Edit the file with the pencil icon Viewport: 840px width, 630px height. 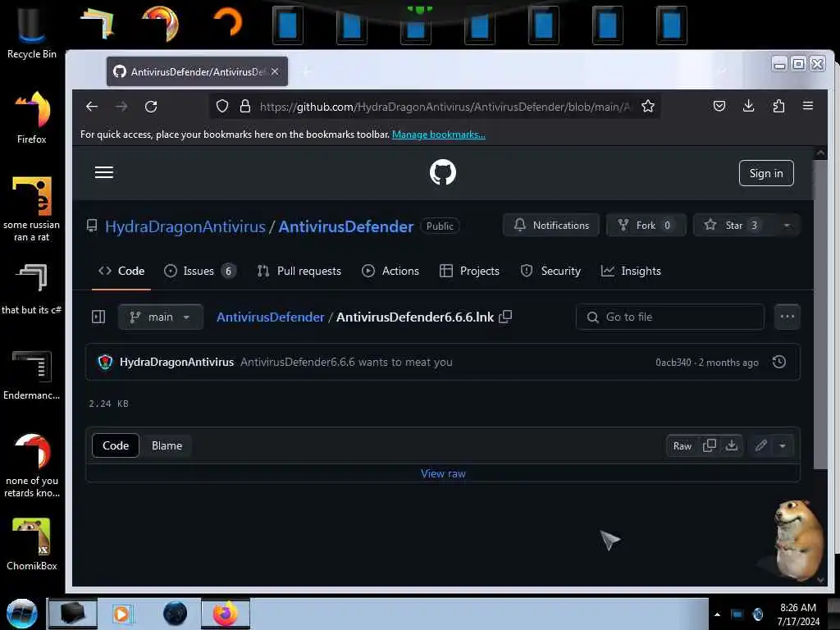pyautogui.click(x=760, y=445)
